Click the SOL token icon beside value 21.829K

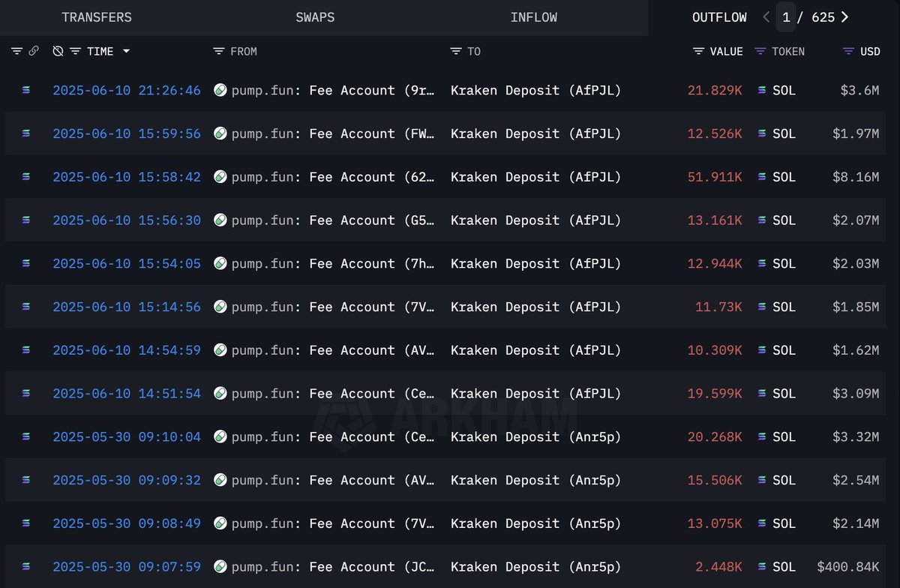[762, 90]
